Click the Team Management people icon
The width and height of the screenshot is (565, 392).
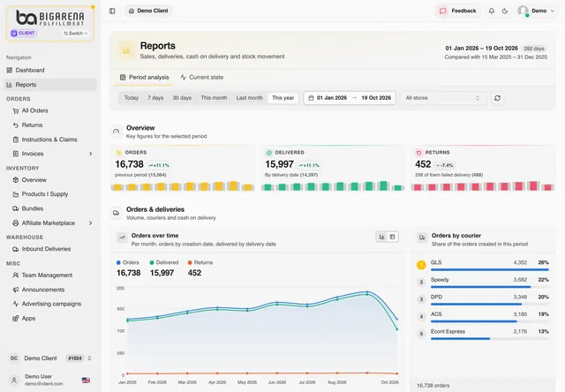click(x=16, y=275)
